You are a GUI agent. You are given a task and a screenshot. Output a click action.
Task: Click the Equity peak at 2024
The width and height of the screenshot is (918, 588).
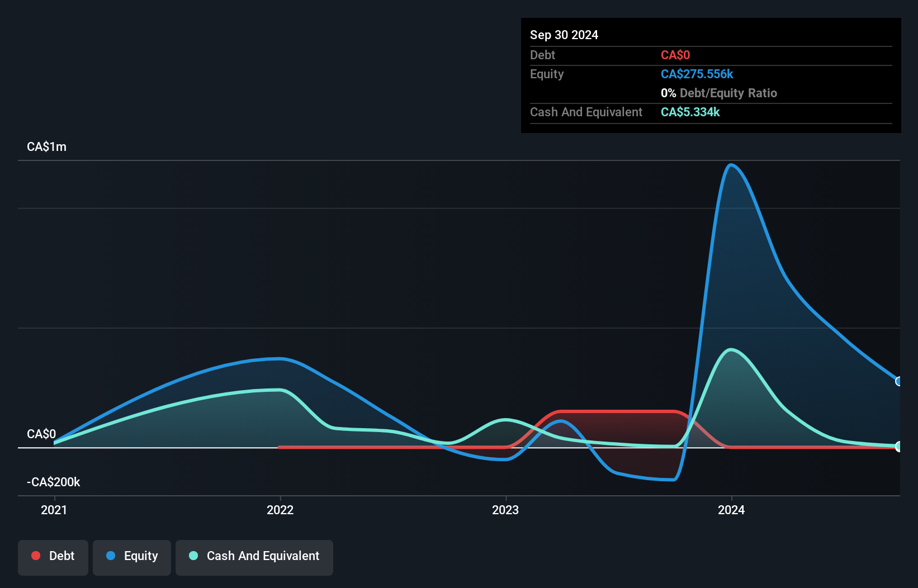731,165
